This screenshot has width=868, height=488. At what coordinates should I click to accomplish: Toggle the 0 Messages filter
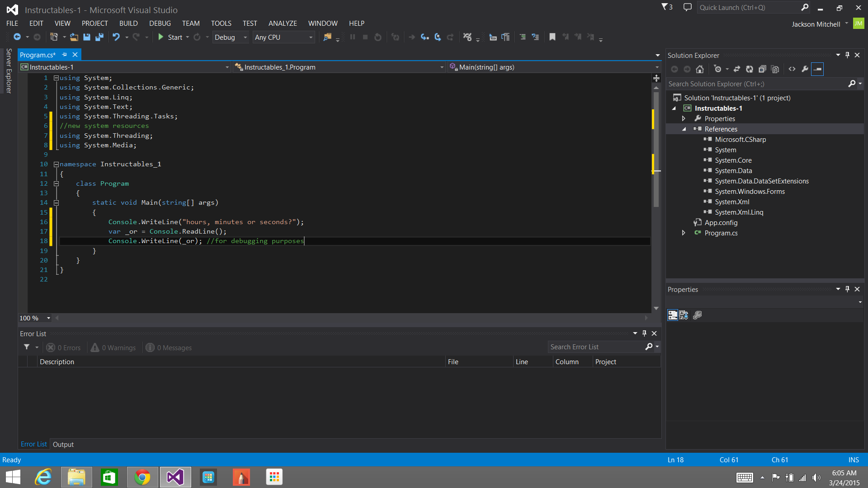(169, 347)
